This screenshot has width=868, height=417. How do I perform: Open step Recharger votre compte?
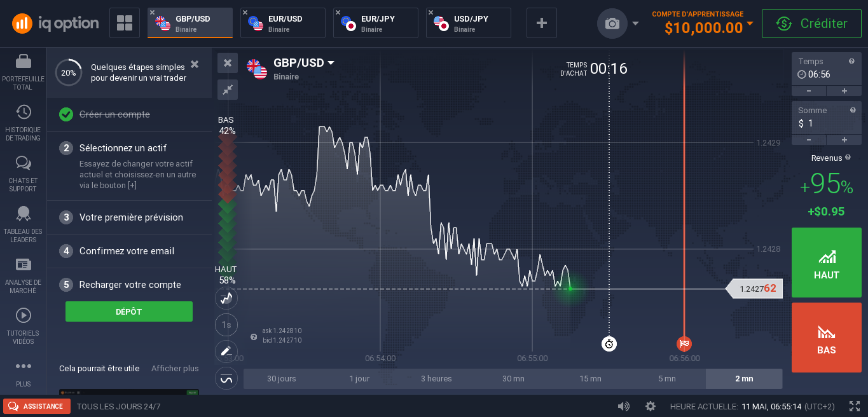[x=130, y=285]
